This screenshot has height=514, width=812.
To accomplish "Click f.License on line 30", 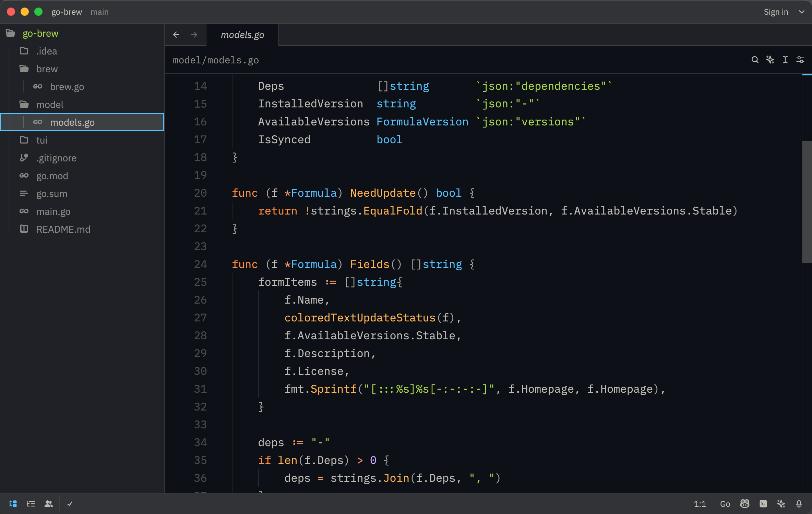I will pos(314,371).
